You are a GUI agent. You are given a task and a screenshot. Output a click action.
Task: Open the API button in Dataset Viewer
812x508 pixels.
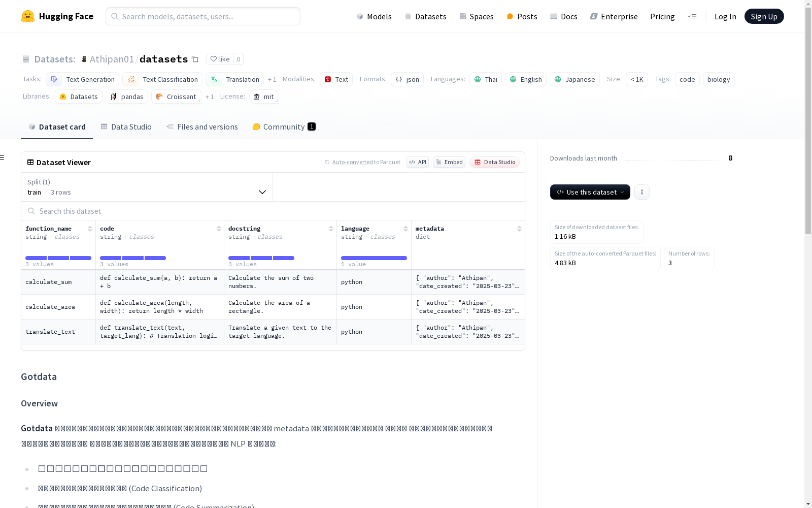(x=418, y=162)
